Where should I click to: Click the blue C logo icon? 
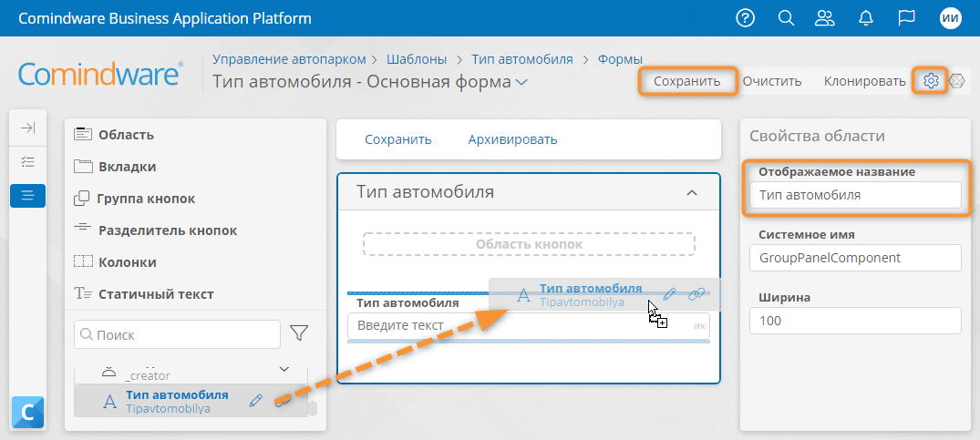27,412
